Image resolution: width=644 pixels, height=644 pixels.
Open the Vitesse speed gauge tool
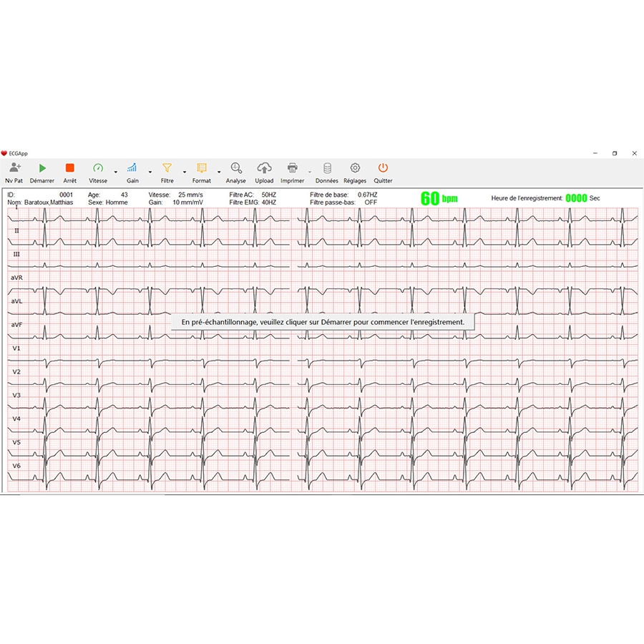pyautogui.click(x=98, y=168)
